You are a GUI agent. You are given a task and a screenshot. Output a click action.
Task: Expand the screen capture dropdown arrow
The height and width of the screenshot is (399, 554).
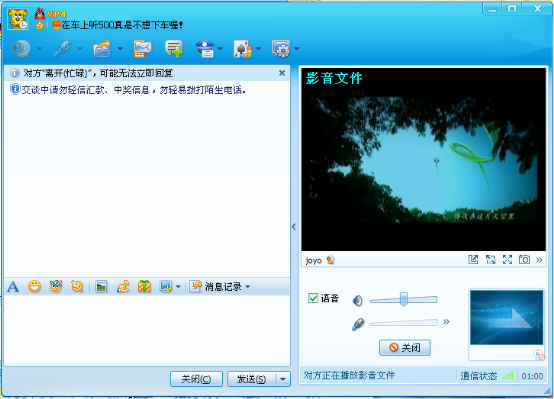pyautogui.click(x=178, y=287)
